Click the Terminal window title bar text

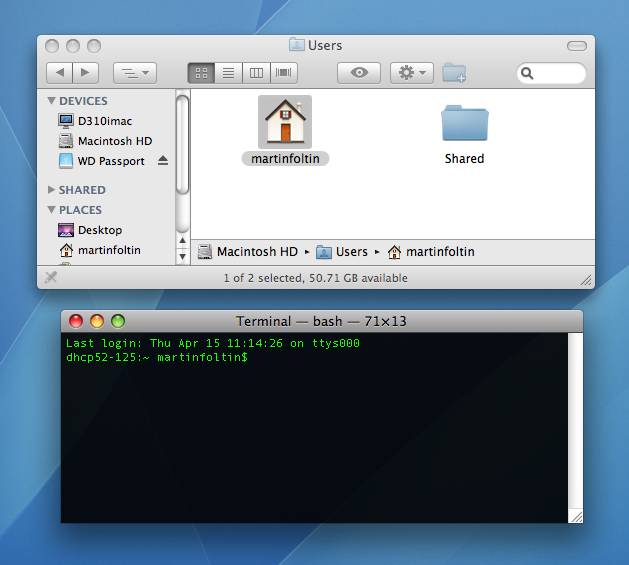[x=321, y=321]
